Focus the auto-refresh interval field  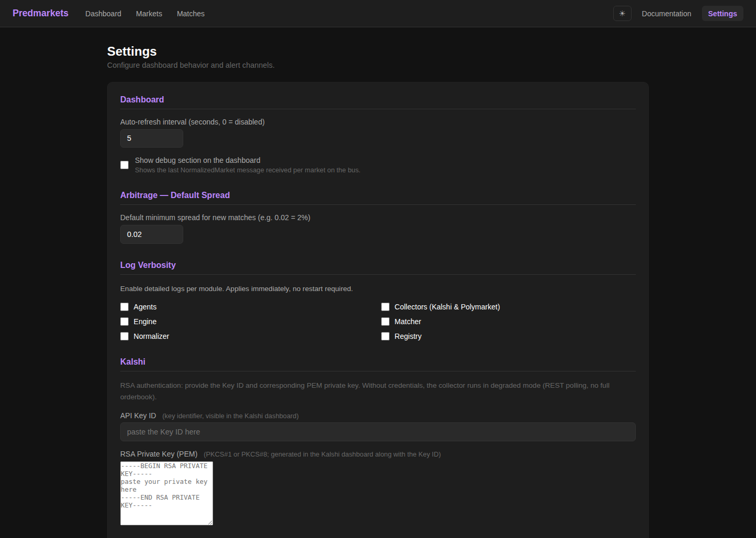pyautogui.click(x=151, y=138)
